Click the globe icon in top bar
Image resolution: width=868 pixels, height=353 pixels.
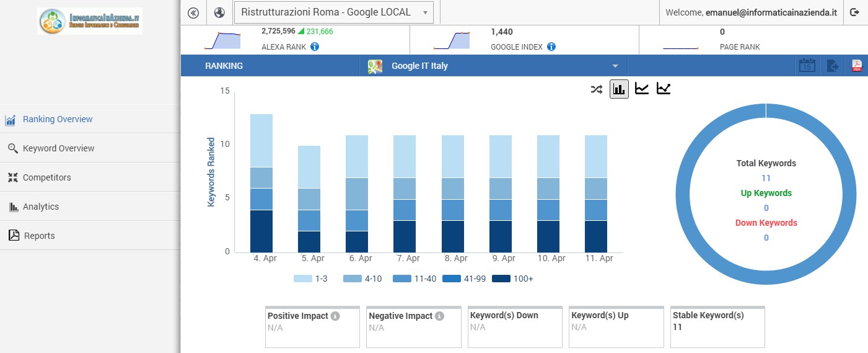219,12
